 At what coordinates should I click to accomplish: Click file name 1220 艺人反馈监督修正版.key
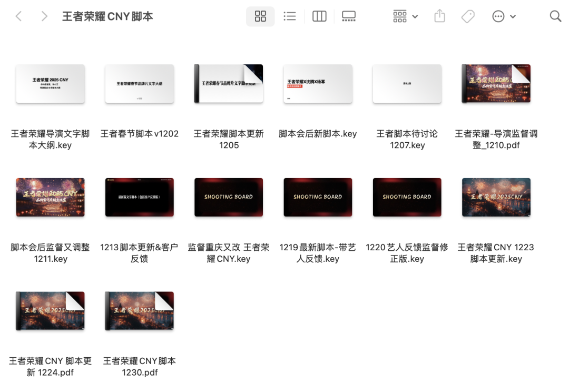click(x=407, y=253)
